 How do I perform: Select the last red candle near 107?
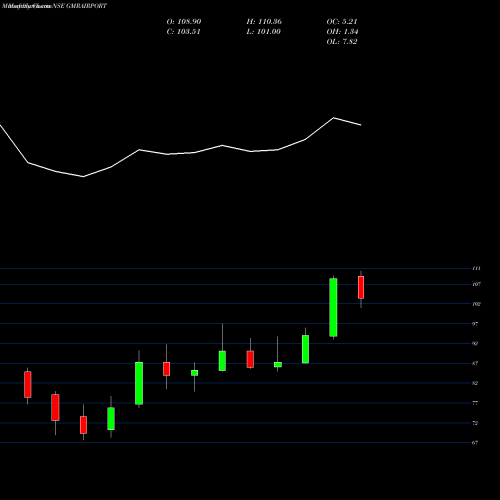pyautogui.click(x=361, y=287)
